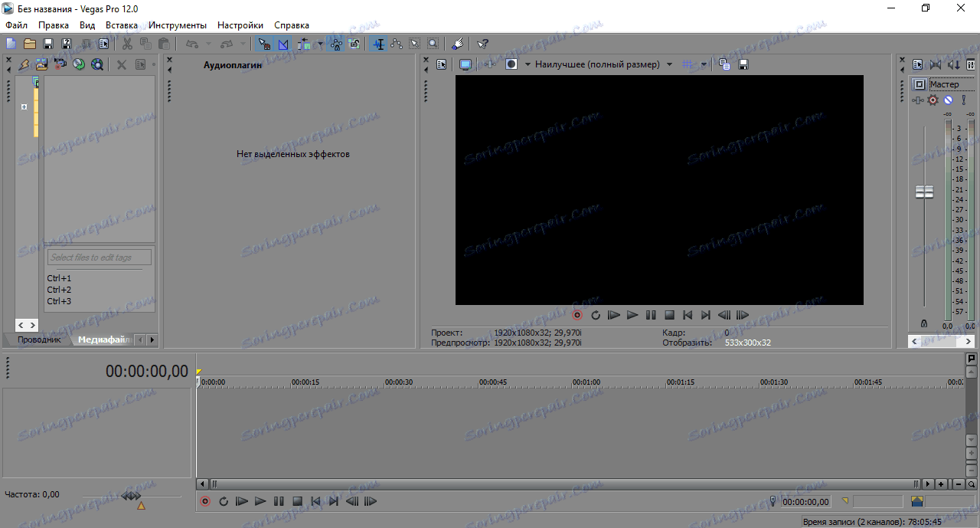This screenshot has width=980, height=528.
Task: Open project Properties from main toolbar
Action: [103, 44]
